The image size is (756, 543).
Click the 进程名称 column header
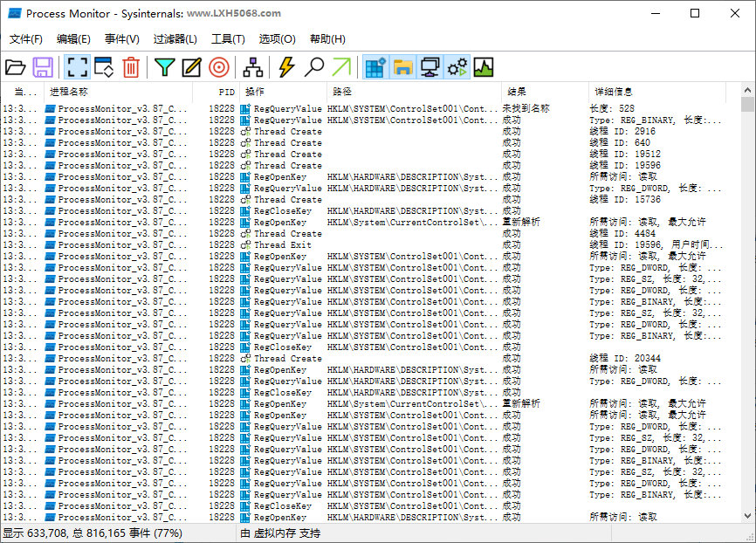tap(119, 93)
